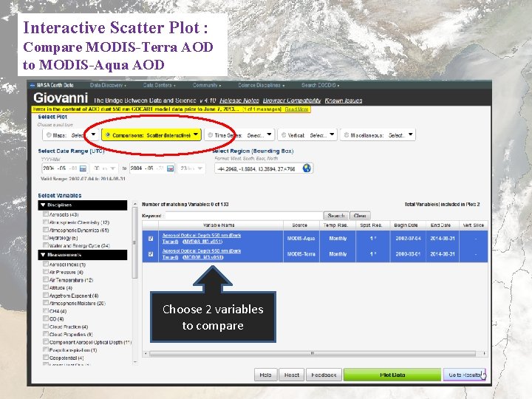Check the Hydrology discipline checkbox
The height and width of the screenshot is (399, 532).
coord(46,237)
